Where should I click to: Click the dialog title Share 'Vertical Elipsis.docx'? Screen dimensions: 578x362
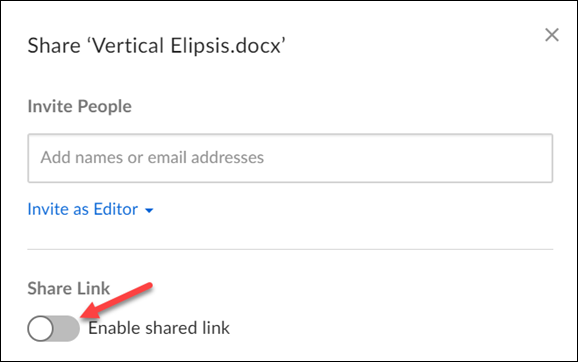coord(157,46)
